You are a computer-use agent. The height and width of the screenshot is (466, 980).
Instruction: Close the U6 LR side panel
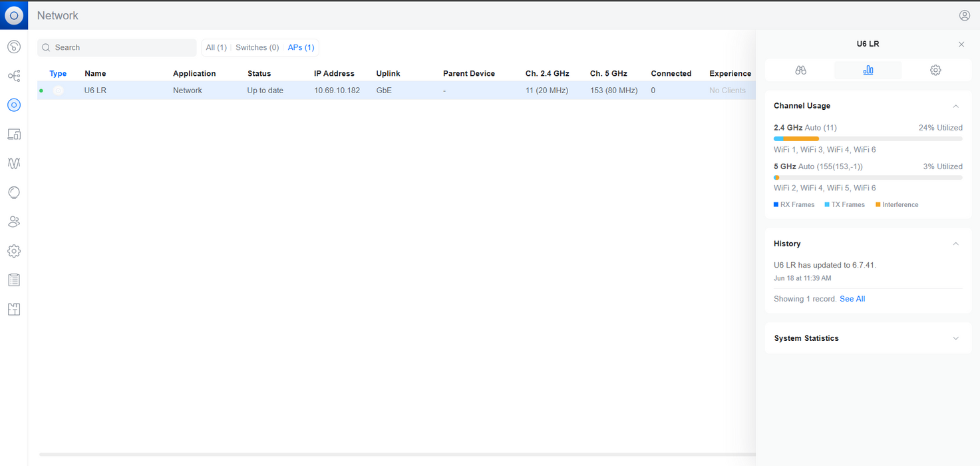tap(961, 44)
